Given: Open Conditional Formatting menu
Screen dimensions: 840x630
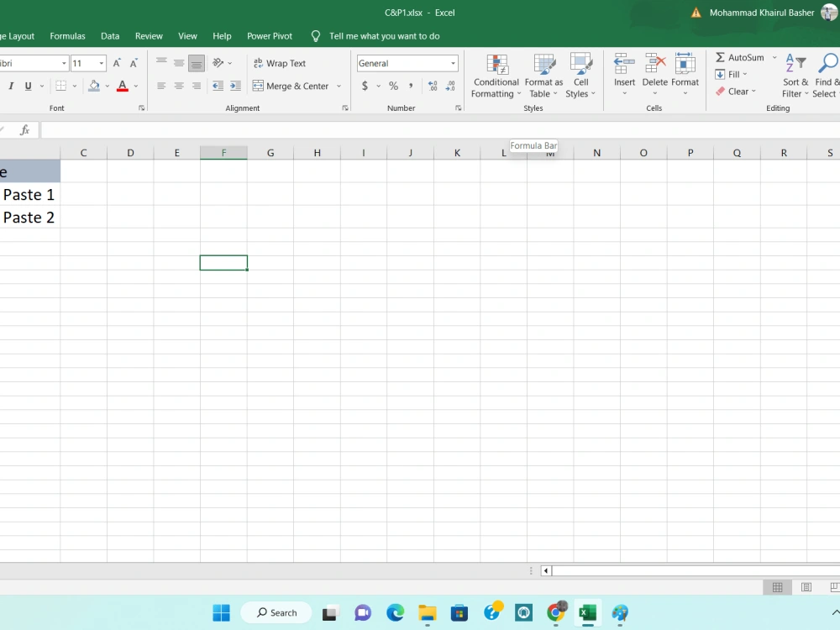Looking at the screenshot, I should point(496,76).
